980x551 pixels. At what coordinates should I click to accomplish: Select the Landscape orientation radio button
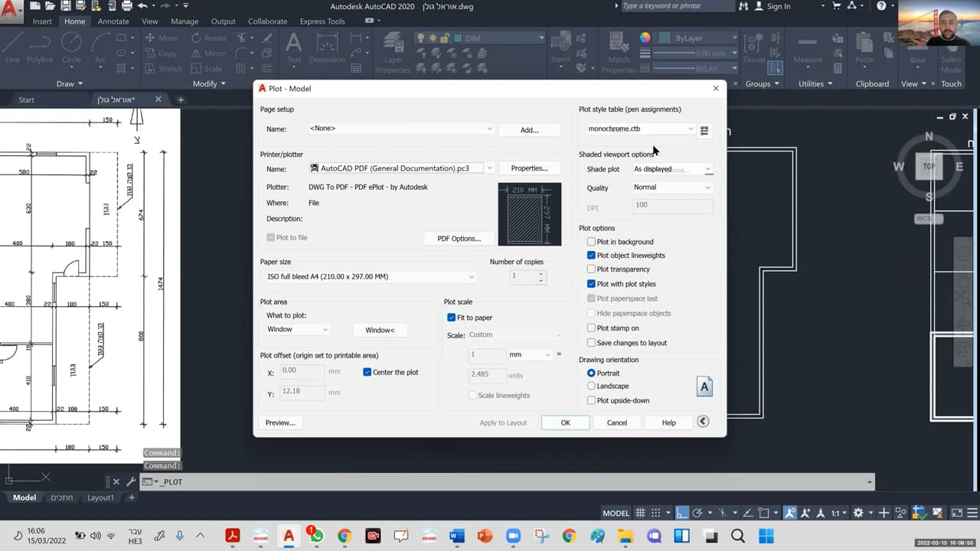[591, 386]
